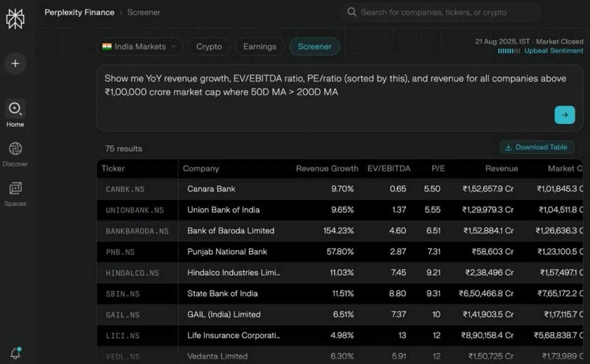Screen dimensions: 590x364
Task: Open the Home search icon
Action: 15,108
